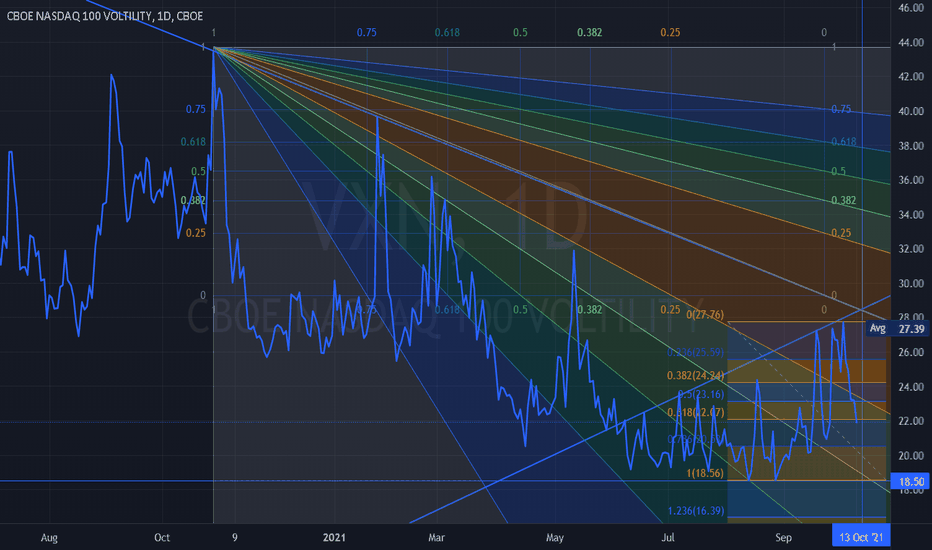Click the Oct label on time axis

pos(162,538)
